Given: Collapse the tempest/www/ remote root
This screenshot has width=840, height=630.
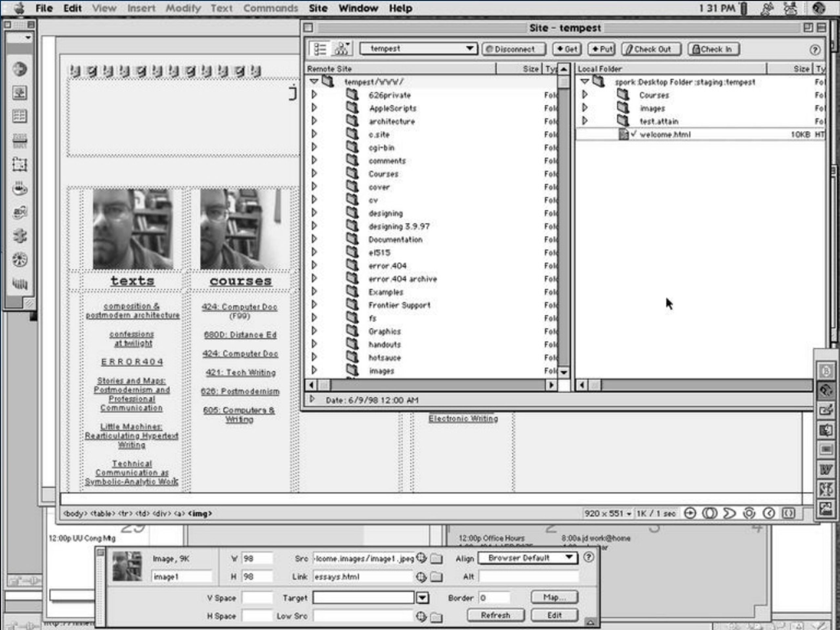Looking at the screenshot, I should (314, 81).
